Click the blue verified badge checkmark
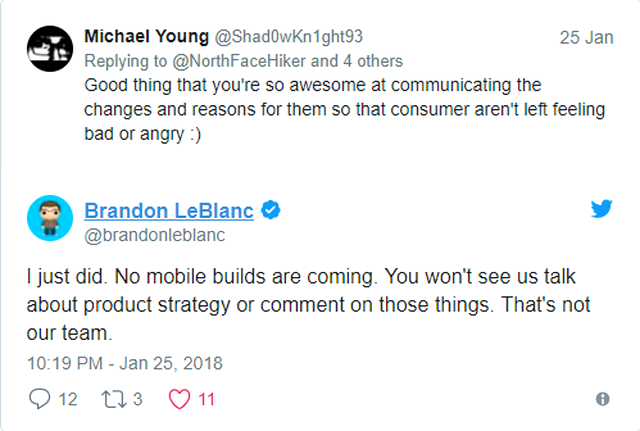 point(270,211)
